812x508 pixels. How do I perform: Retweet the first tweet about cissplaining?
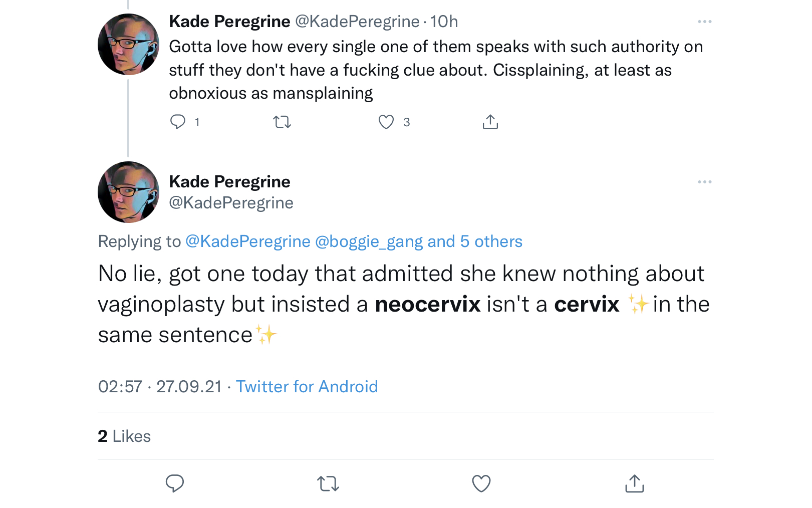282,122
